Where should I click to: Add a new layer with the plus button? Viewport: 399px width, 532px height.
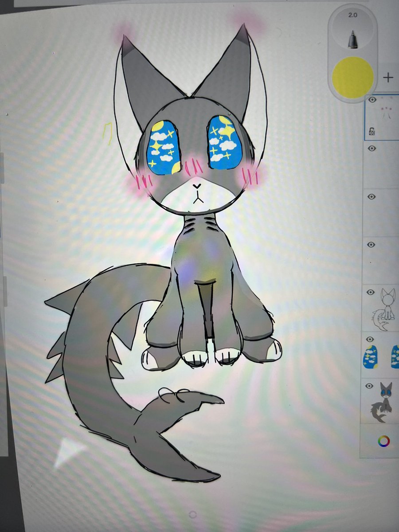tap(388, 78)
